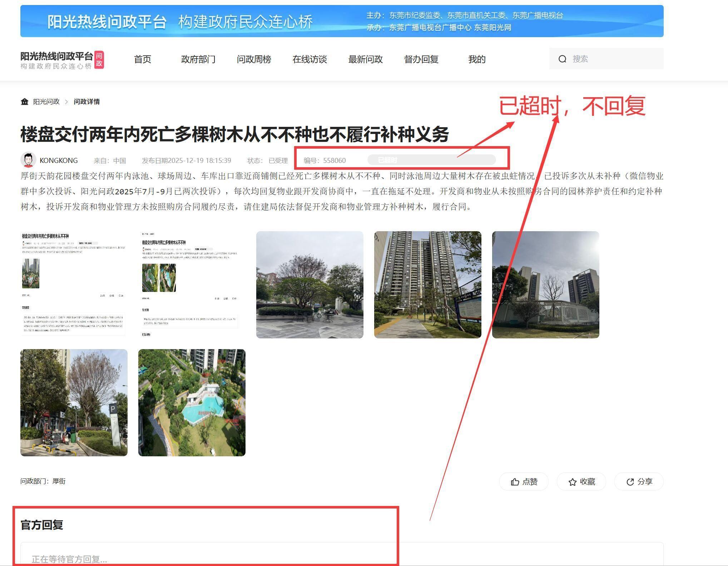Click the star 收藏 favorite button

tap(581, 482)
